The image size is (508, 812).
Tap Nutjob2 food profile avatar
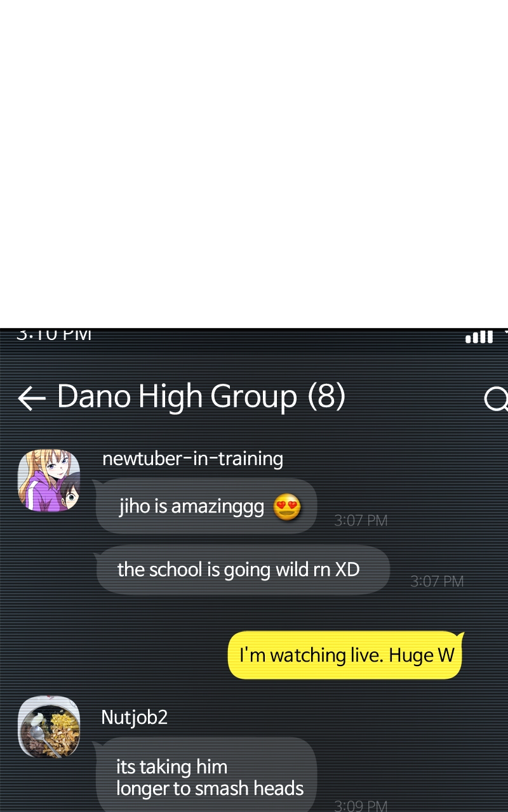pos(49,727)
